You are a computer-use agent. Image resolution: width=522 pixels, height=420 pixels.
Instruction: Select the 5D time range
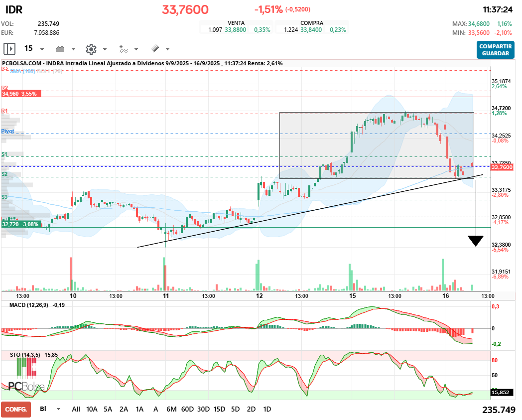click(x=236, y=409)
